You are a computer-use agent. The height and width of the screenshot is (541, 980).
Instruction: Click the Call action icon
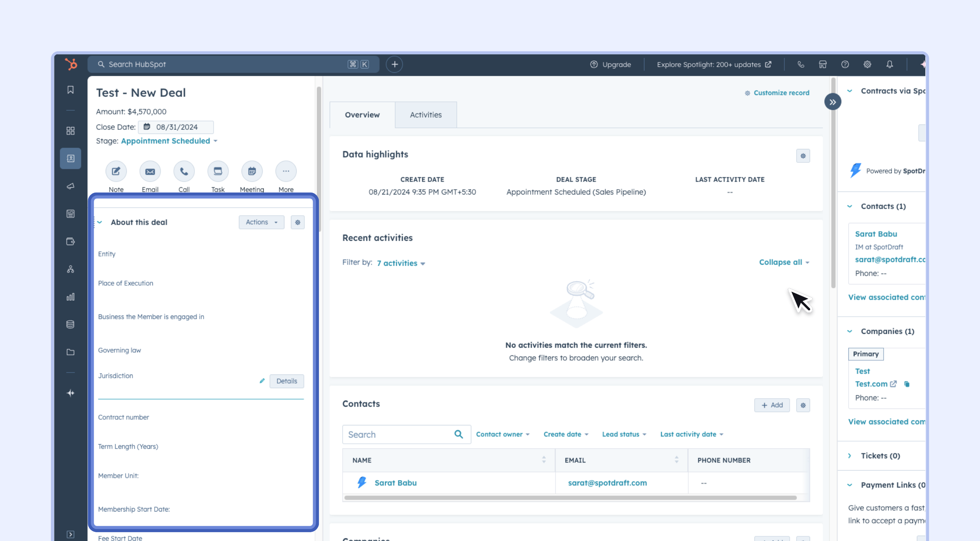coord(184,171)
